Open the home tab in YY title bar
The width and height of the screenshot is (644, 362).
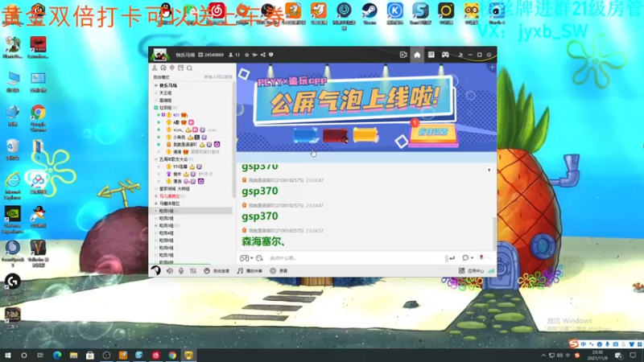[417, 55]
